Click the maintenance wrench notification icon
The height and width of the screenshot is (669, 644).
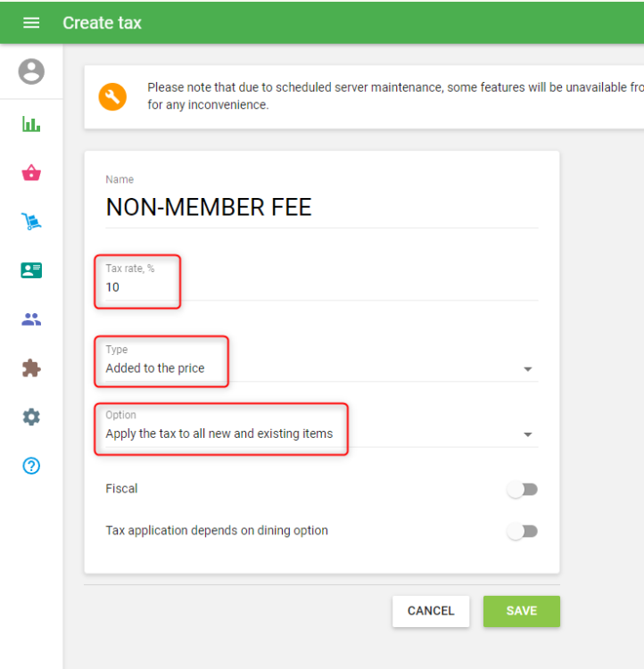(x=112, y=96)
